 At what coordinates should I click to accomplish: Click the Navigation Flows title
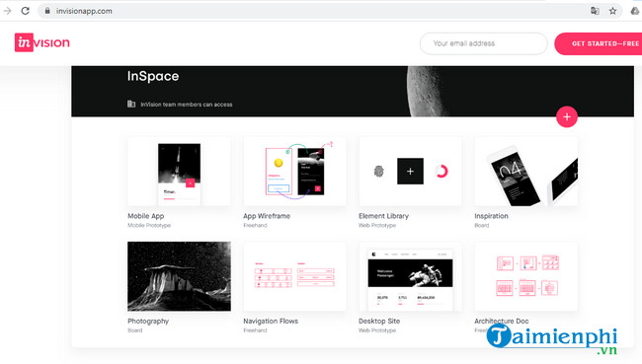point(271,321)
